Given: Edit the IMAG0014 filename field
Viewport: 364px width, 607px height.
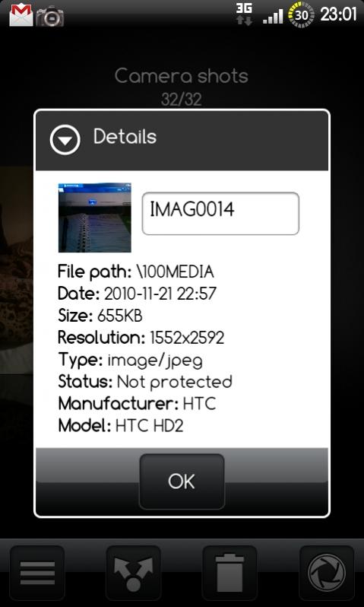Looking at the screenshot, I should click(220, 213).
